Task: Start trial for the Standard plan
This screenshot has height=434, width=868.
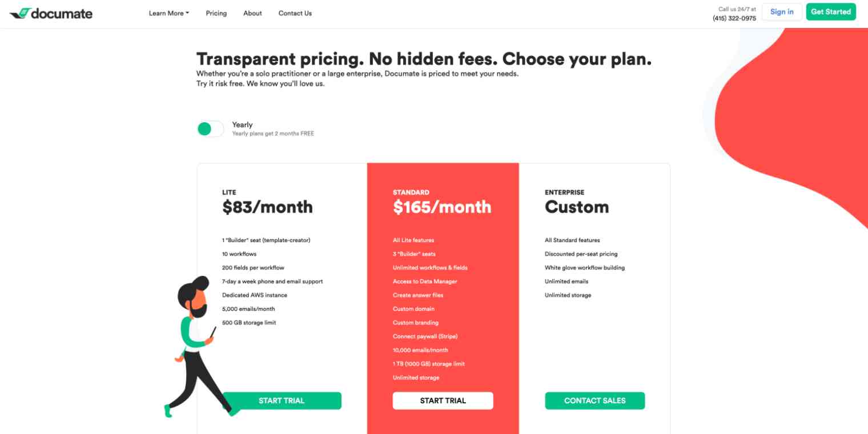Action: pos(443,401)
